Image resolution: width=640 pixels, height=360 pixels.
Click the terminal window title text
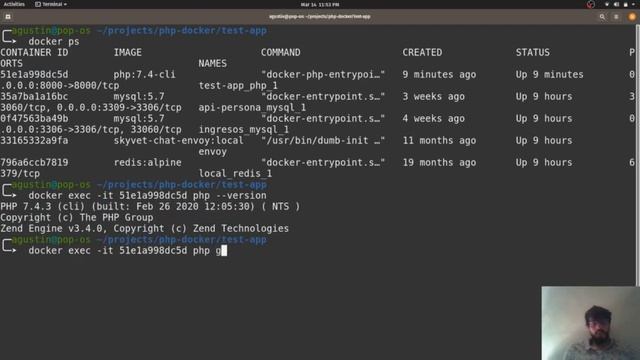[320, 17]
